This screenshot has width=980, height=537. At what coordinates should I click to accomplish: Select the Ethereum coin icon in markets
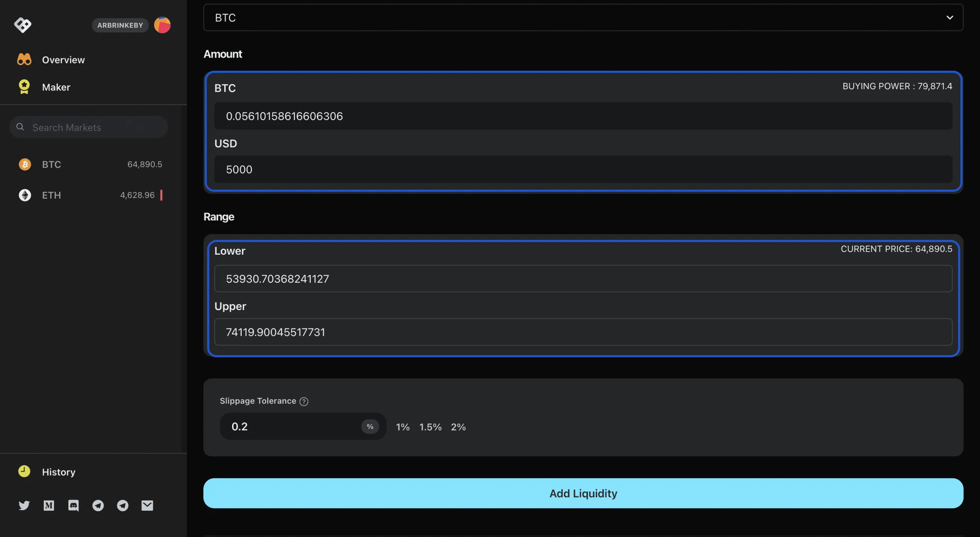[x=25, y=195]
